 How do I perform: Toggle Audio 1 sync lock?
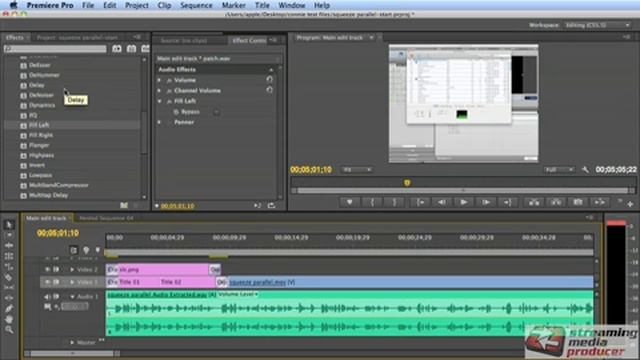click(56, 297)
